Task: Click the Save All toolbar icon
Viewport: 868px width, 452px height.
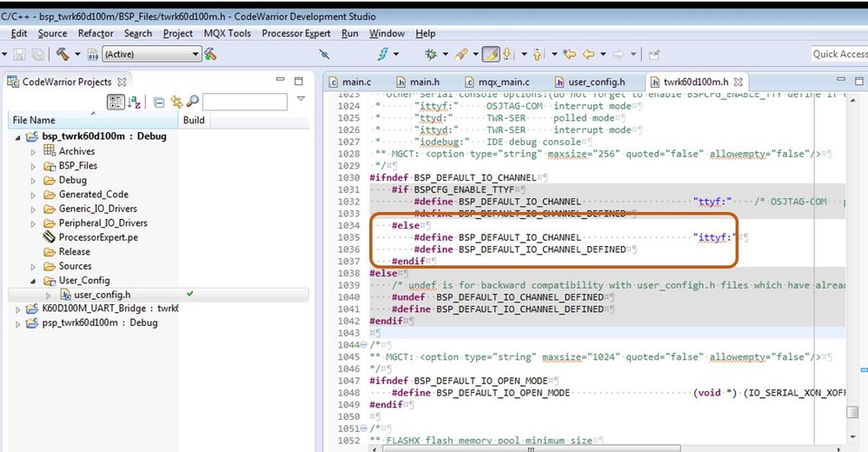Action: (37, 54)
